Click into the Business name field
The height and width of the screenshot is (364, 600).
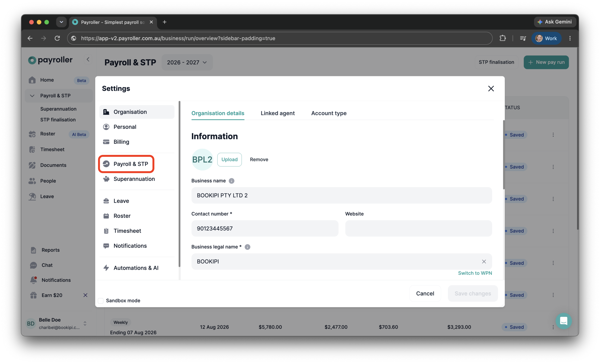[x=341, y=195]
